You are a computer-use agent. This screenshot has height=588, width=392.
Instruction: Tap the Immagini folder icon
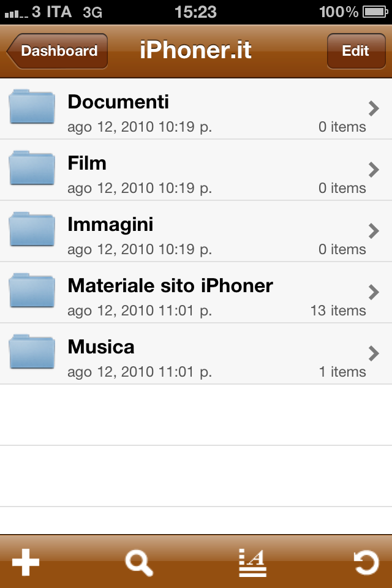[x=32, y=229]
